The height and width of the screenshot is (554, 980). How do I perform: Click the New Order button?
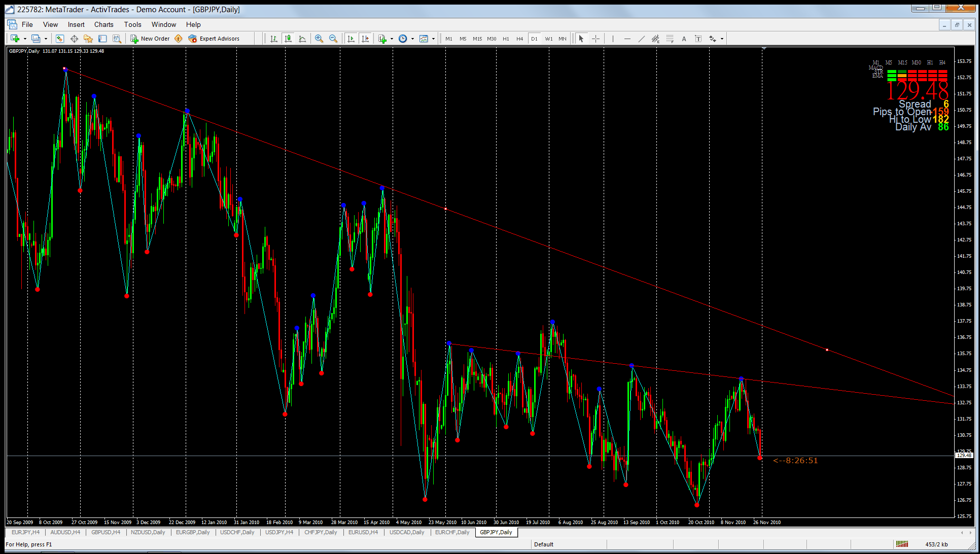tap(150, 39)
